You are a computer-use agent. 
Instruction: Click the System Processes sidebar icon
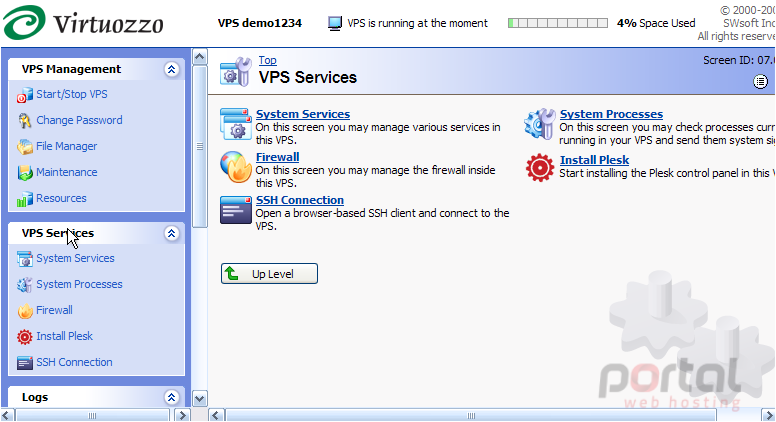[x=24, y=285]
